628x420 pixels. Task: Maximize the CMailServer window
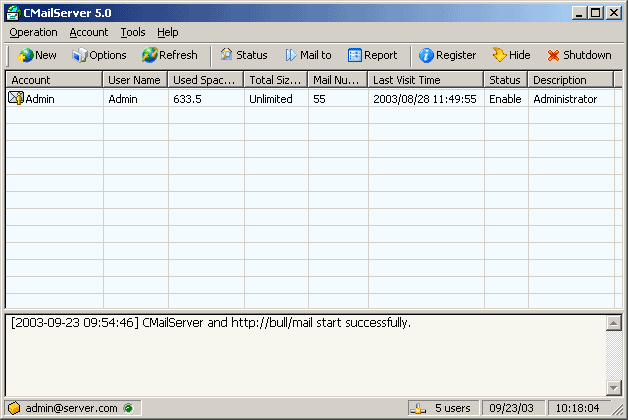[596, 13]
